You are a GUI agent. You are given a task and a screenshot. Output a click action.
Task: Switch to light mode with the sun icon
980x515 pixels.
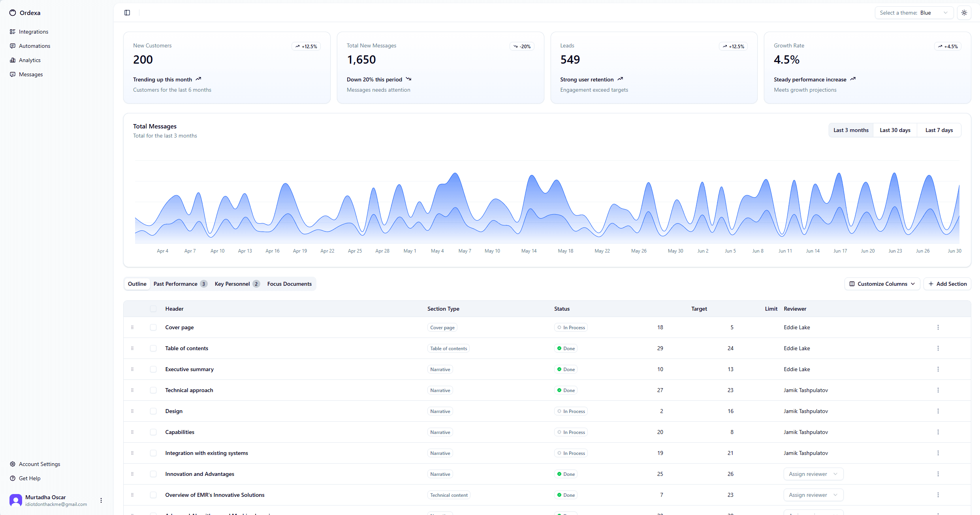point(964,13)
